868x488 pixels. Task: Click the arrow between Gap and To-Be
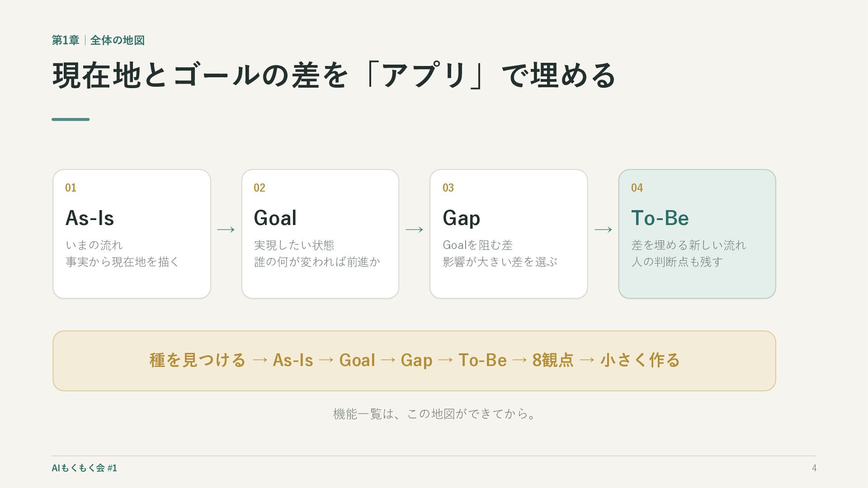point(603,230)
